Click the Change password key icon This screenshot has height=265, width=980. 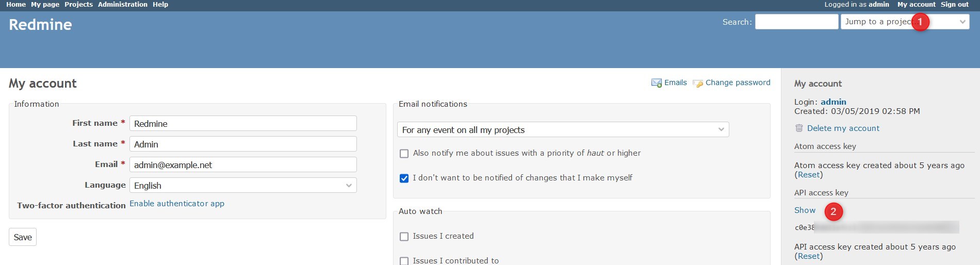point(697,83)
